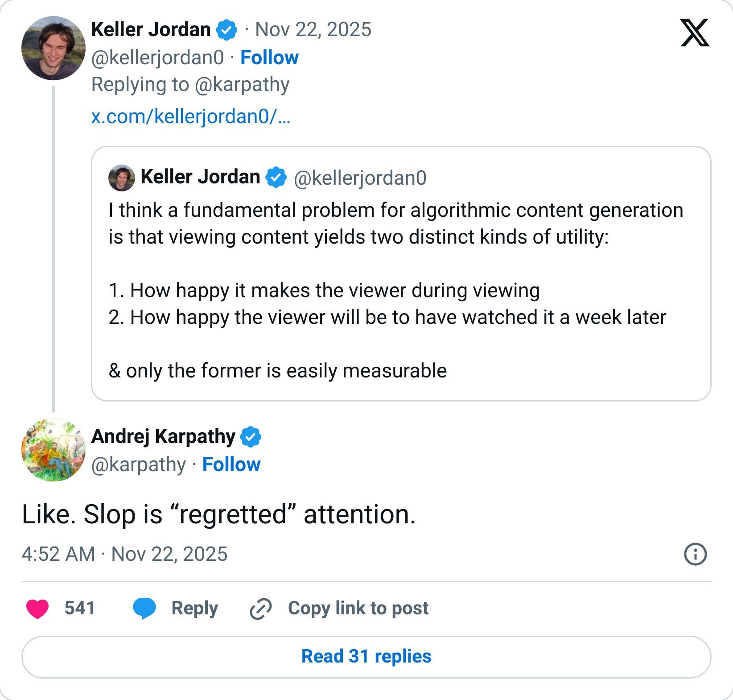Viewport: 733px width, 700px height.
Task: Like the post using the heart icon
Action: 37,608
